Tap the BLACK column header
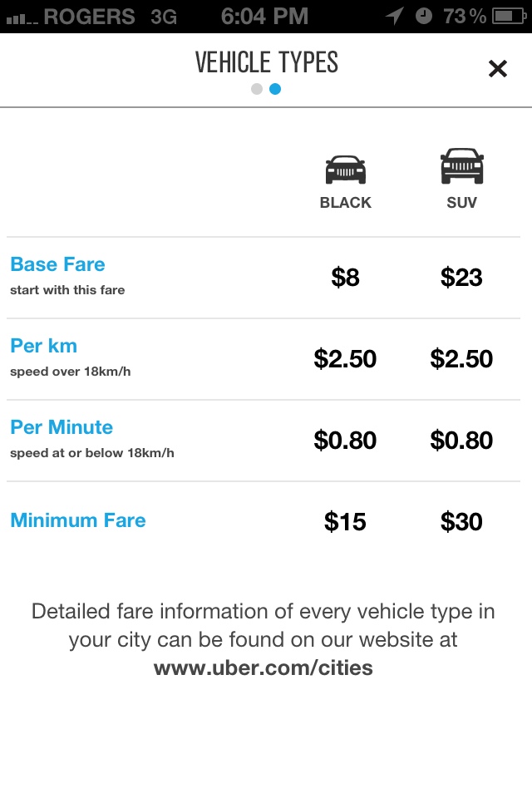This screenshot has height=798, width=532. pos(345,203)
